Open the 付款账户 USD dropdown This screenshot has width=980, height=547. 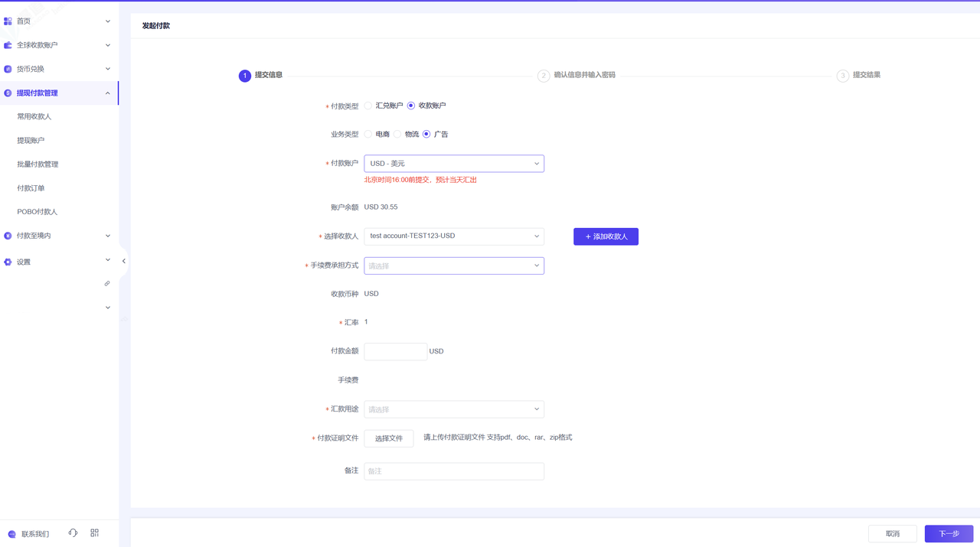pyautogui.click(x=454, y=164)
